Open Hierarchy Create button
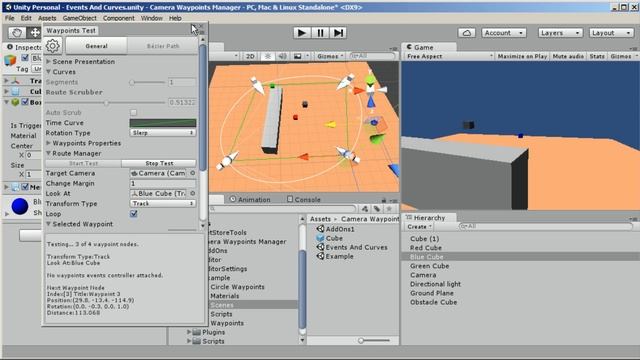640x360 pixels. (419, 227)
